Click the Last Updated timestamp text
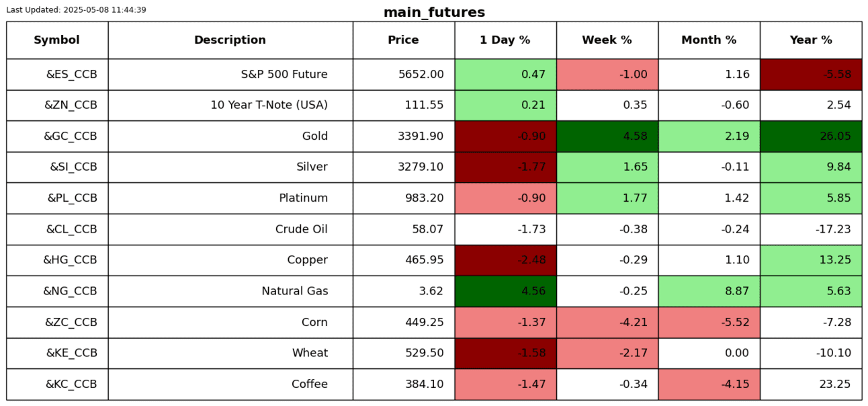 (76, 10)
